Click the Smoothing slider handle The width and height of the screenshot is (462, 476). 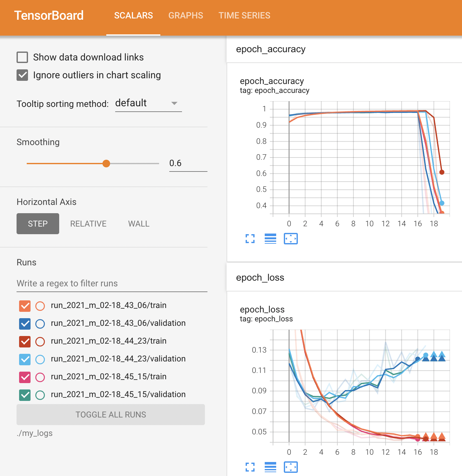pyautogui.click(x=106, y=164)
